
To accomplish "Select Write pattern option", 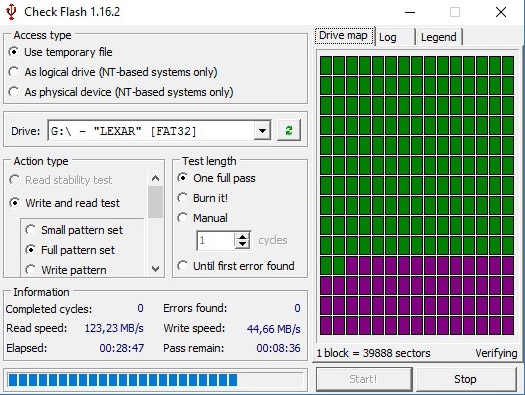I will point(66,270).
